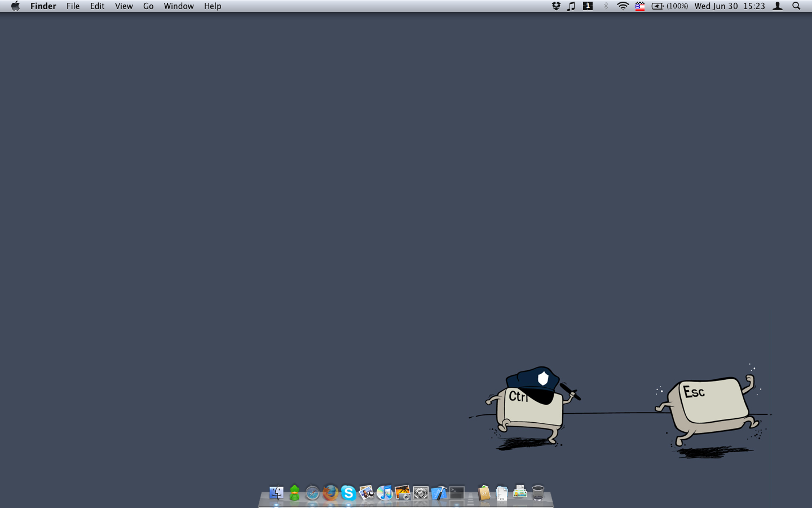Open the Window menu
Screen dimensions: 812x508
pyautogui.click(x=179, y=6)
